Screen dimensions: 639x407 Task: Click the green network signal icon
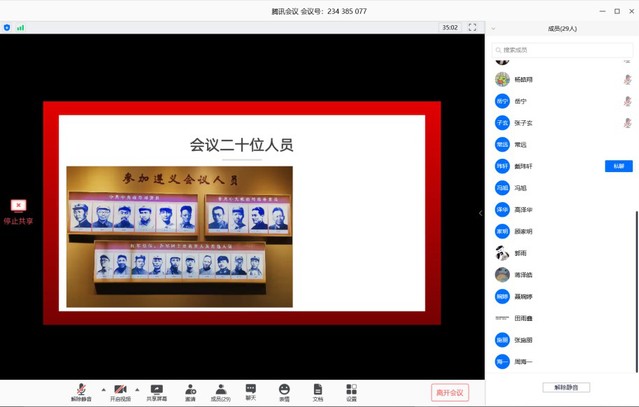20,28
